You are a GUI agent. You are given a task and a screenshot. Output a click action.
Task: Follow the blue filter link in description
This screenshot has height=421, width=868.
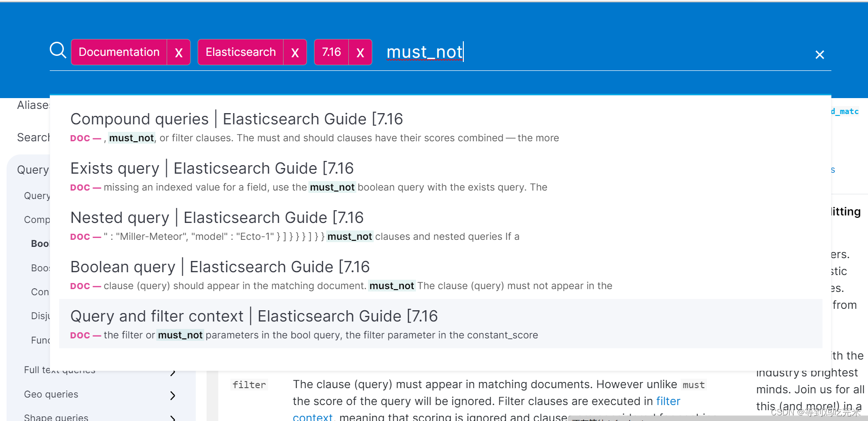tap(668, 401)
